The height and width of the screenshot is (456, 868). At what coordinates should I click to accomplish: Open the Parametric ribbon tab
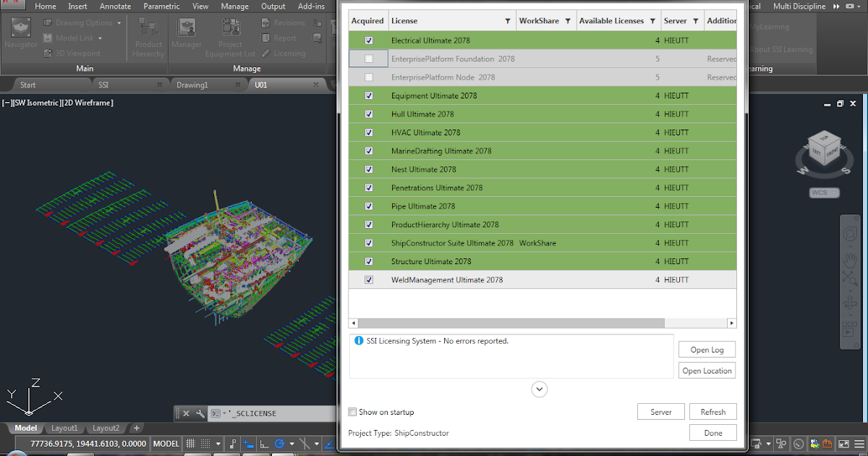click(x=161, y=6)
